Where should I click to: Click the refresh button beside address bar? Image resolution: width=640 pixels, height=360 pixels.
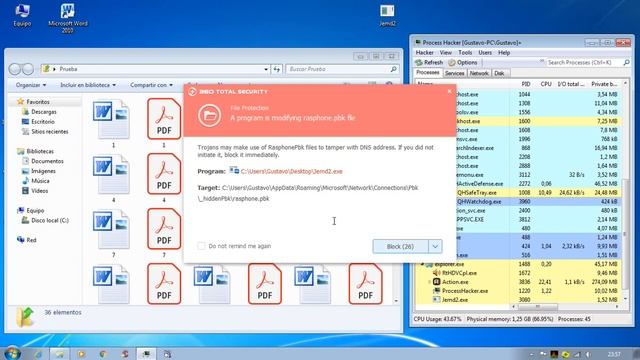click(277, 69)
